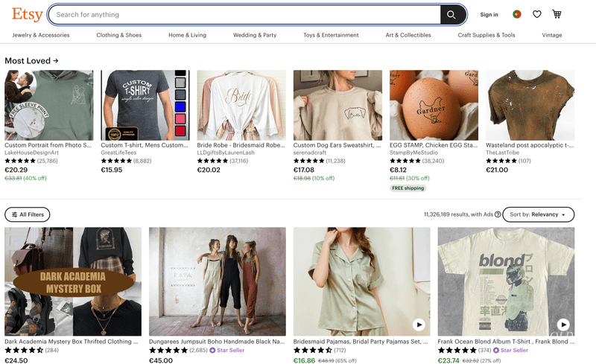Viewport: 596px width, 364px height.
Task: Open Dark Academia Mystery Box image
Action: [x=73, y=281]
